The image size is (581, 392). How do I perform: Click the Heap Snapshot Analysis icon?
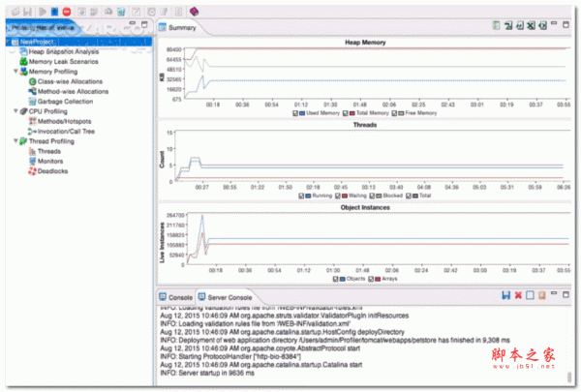pyautogui.click(x=23, y=51)
